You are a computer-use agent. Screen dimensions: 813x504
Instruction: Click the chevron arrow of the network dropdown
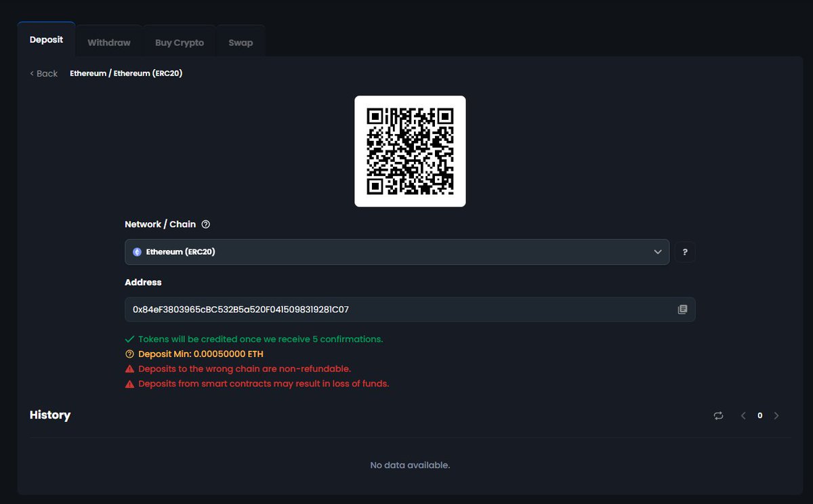pos(657,252)
